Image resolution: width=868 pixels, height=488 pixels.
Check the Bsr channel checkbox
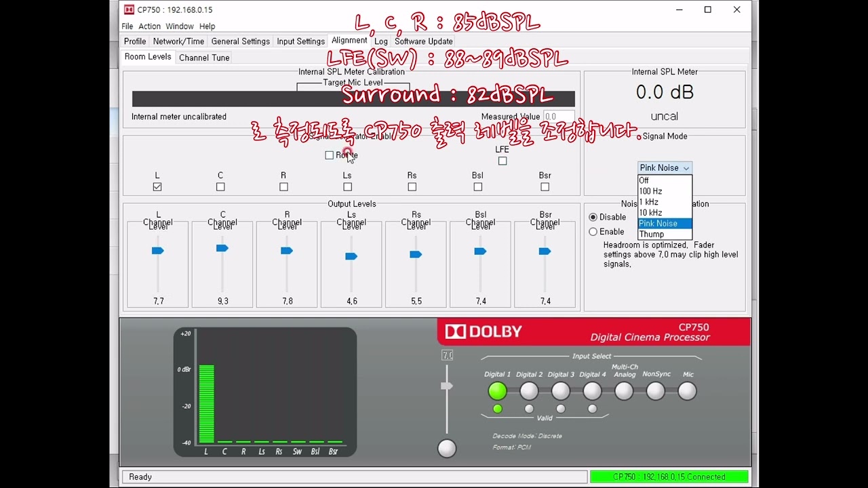point(545,187)
